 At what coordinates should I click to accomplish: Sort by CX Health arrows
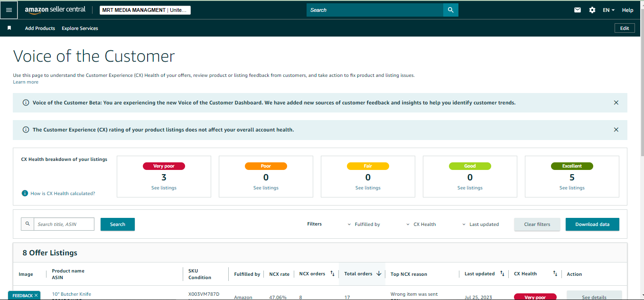coord(555,273)
